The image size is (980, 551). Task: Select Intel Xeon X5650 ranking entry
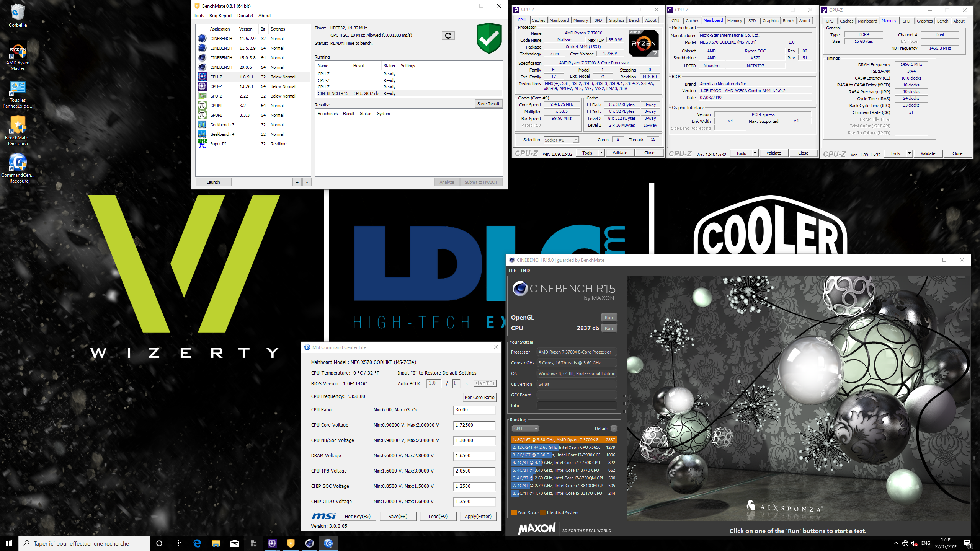564,447
